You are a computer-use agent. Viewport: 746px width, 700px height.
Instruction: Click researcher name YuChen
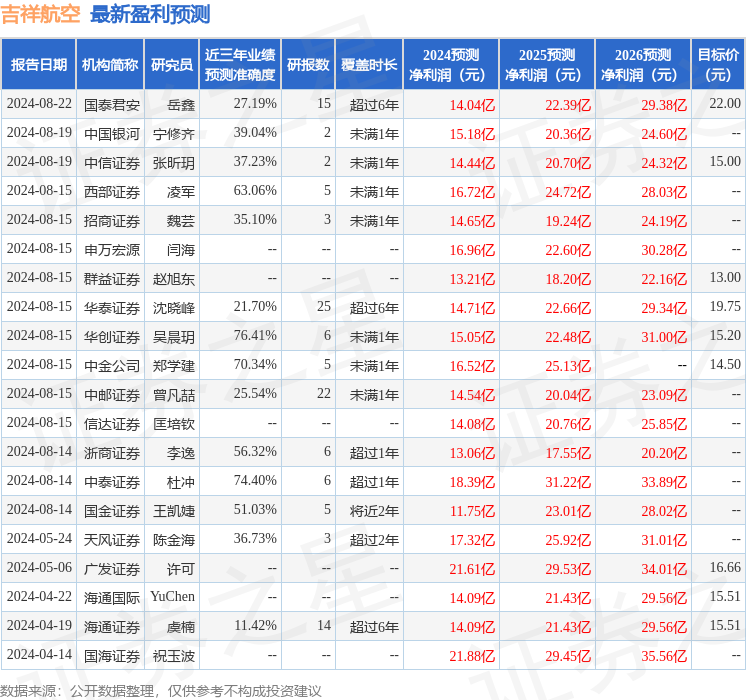coord(173,596)
